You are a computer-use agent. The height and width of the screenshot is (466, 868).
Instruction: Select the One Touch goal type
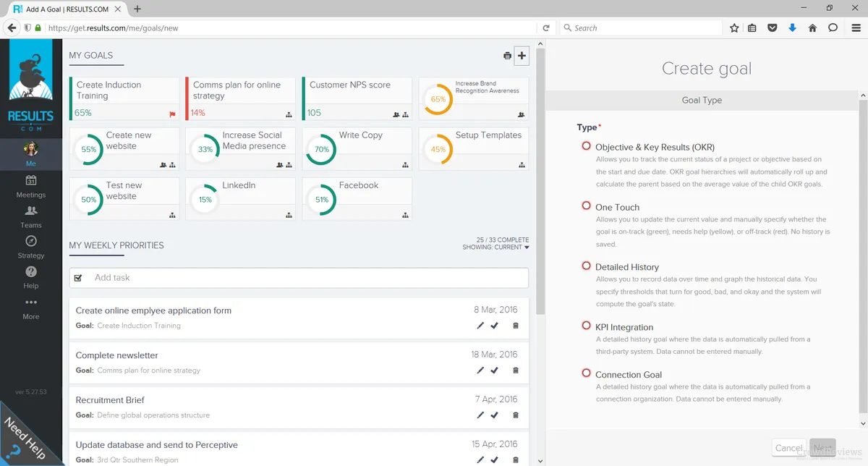click(x=587, y=206)
